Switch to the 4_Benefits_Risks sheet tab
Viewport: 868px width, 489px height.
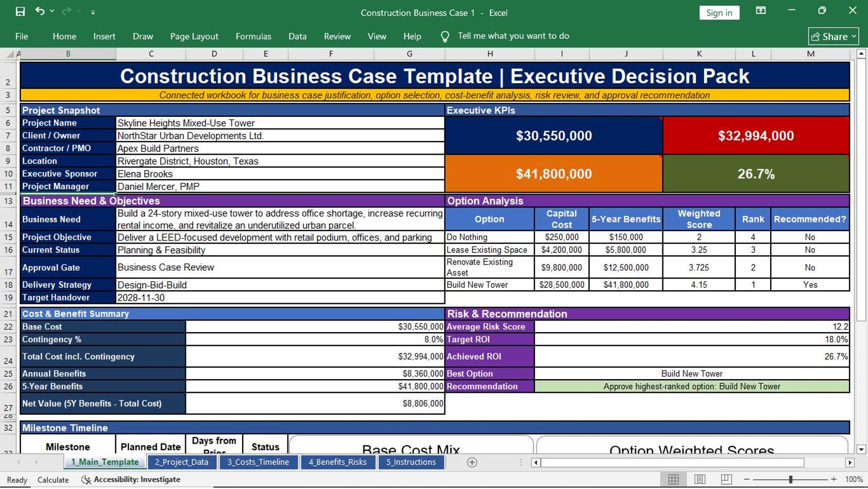(337, 462)
